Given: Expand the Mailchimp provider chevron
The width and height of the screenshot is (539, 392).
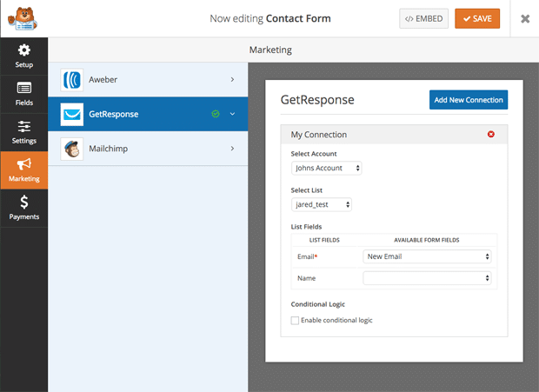Looking at the screenshot, I should (x=232, y=149).
